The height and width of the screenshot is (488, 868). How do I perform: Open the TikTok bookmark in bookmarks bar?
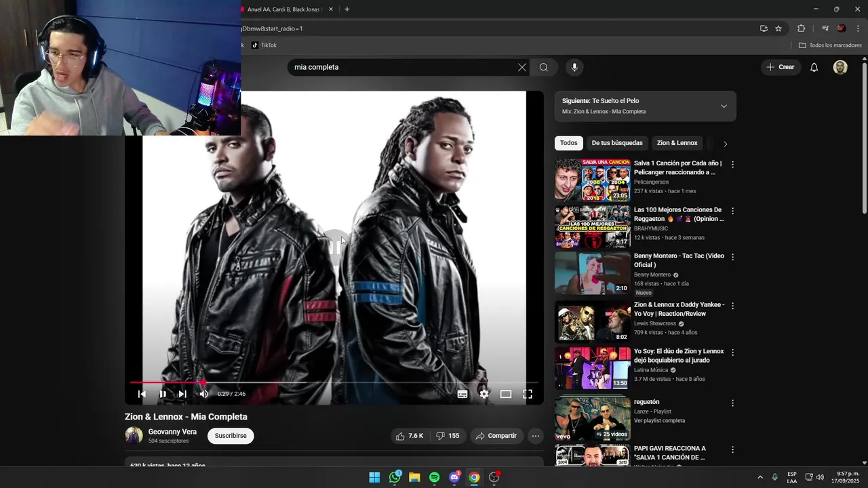(264, 45)
